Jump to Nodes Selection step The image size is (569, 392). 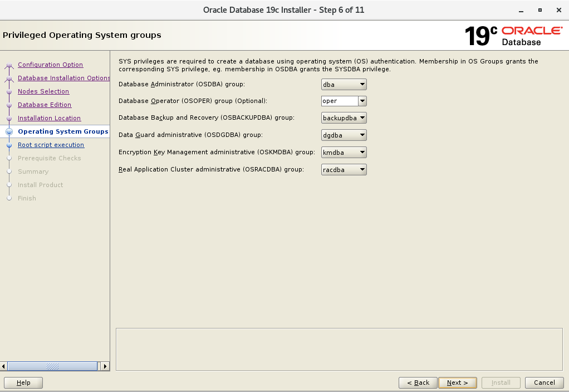pos(43,91)
